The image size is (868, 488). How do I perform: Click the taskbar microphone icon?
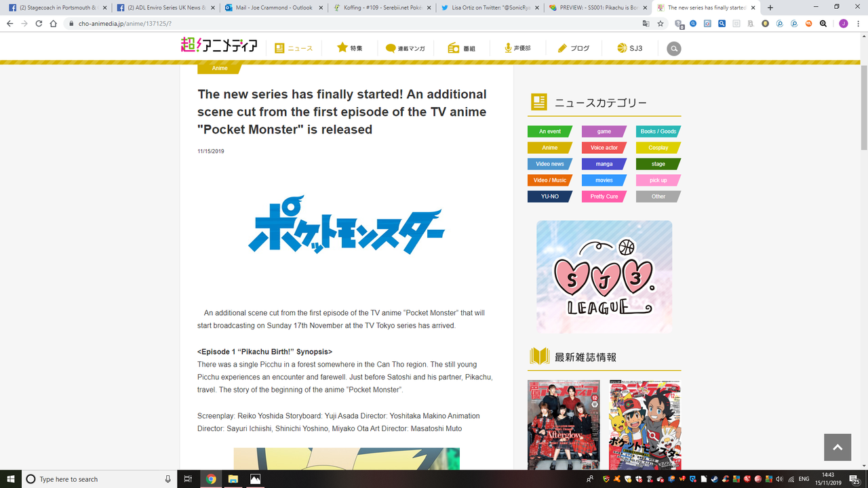click(167, 479)
